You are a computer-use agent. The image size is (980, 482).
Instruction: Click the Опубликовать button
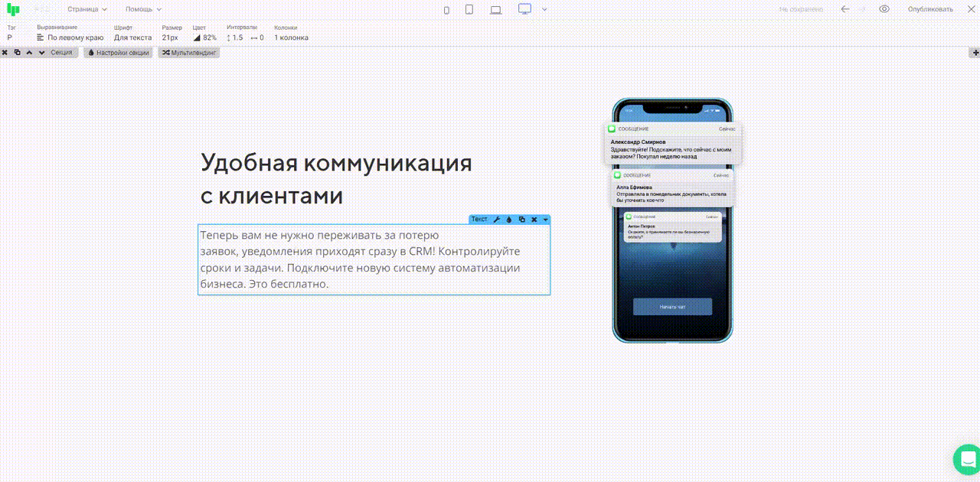click(x=930, y=9)
